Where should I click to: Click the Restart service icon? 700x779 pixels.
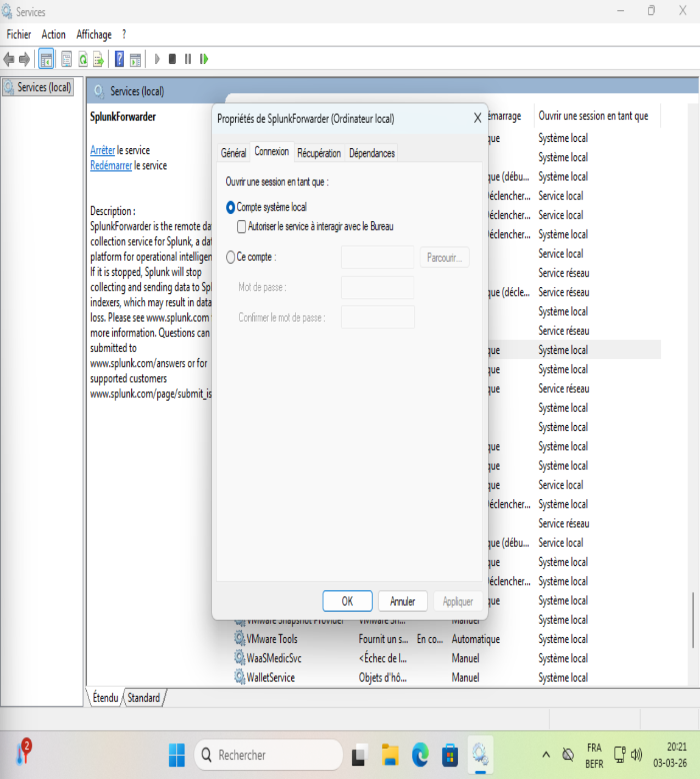pyautogui.click(x=204, y=59)
